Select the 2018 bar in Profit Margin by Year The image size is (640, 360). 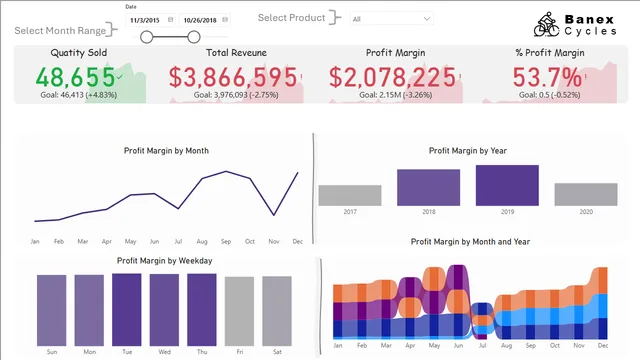click(429, 188)
